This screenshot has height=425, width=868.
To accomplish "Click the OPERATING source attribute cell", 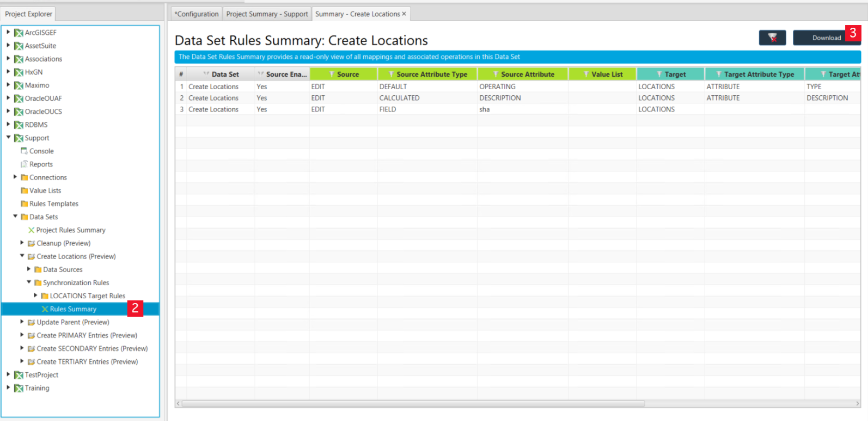I will tap(523, 87).
